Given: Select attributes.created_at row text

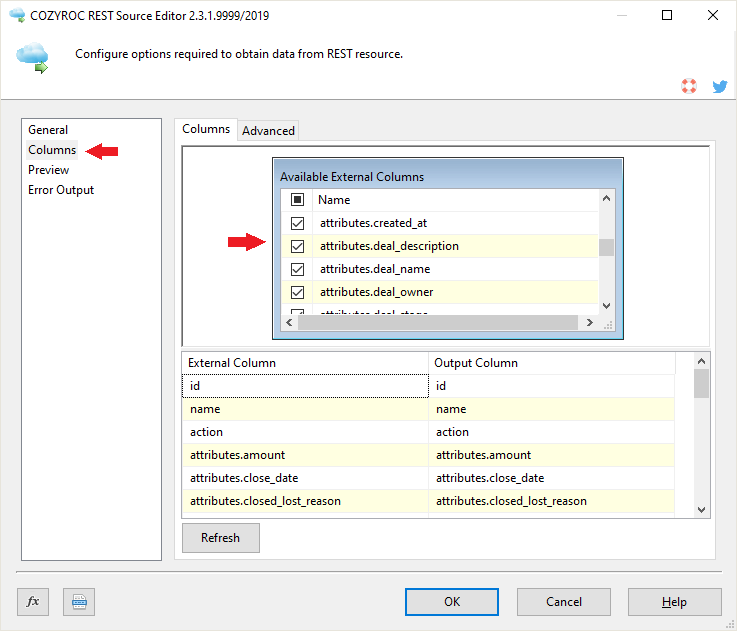Looking at the screenshot, I should tap(374, 223).
